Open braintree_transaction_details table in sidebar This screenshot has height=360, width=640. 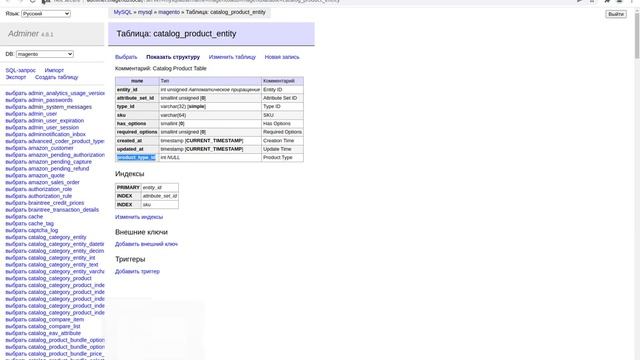coord(63,210)
